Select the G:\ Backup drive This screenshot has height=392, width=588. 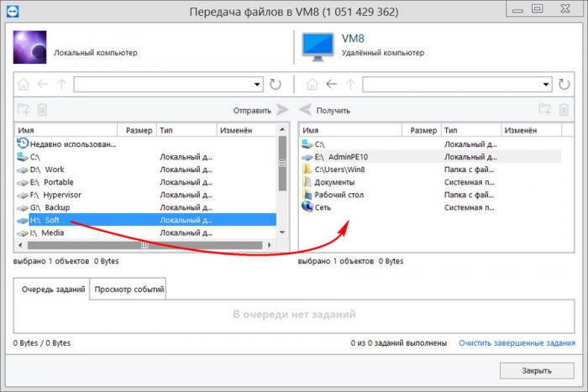pos(146,207)
